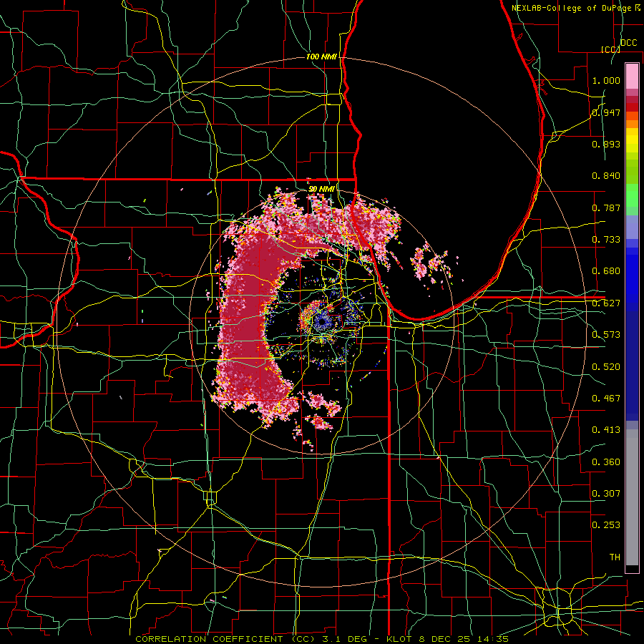The width and height of the screenshot is (644, 644).
Task: Click the 0.413 legend label
Action: pyautogui.click(x=606, y=430)
